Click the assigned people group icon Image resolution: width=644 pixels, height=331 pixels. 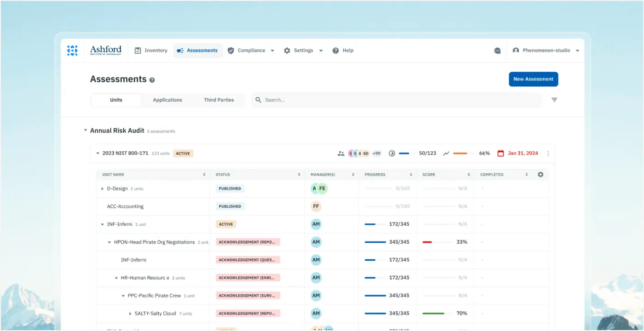[x=341, y=154]
